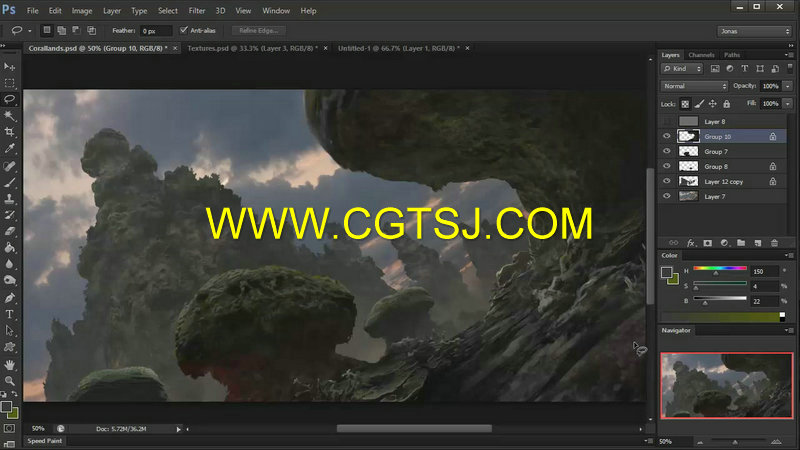
Task: Click the Refine Edge button
Action: tap(259, 31)
